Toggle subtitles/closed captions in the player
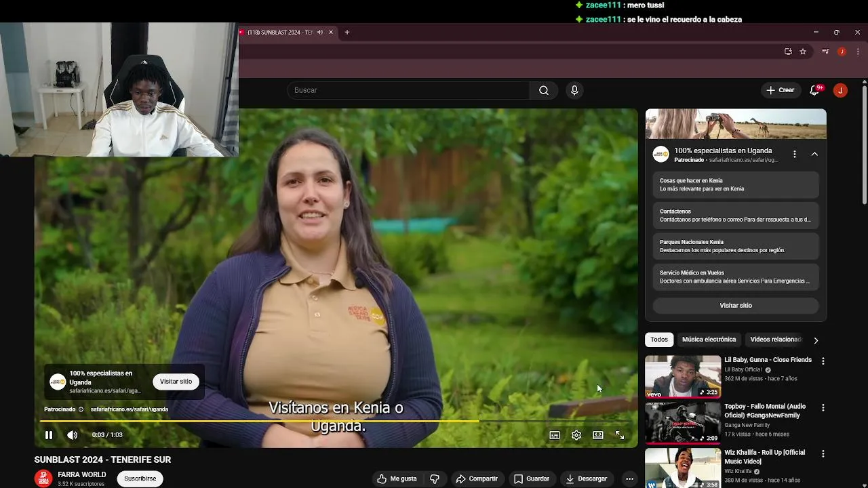Screen dimensions: 868x488 (555, 435)
